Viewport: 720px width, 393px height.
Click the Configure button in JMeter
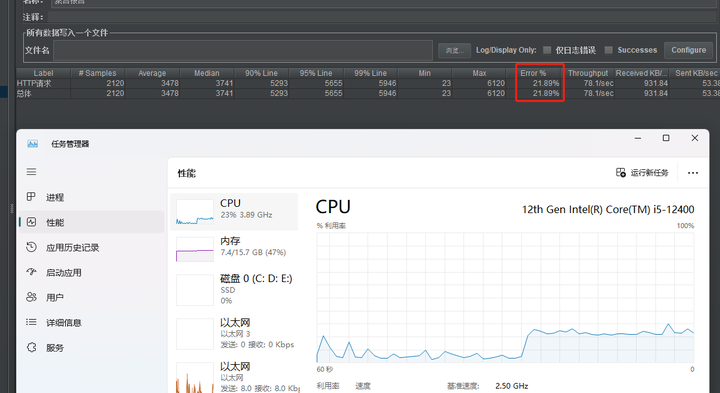(688, 50)
